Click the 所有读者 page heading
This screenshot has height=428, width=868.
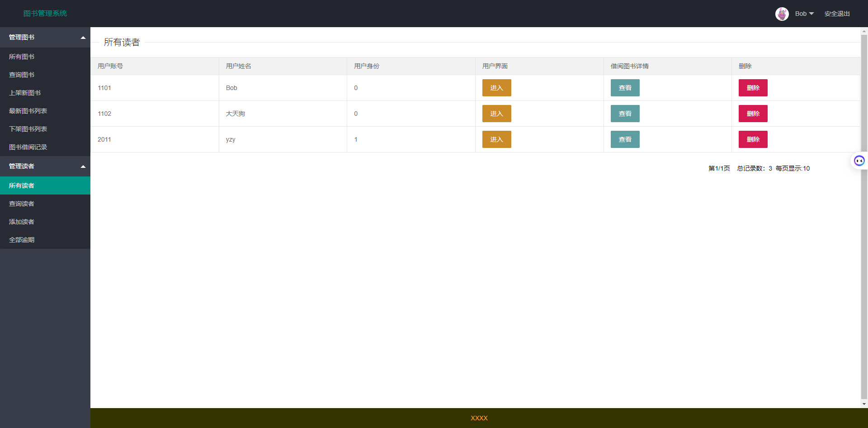tap(122, 42)
